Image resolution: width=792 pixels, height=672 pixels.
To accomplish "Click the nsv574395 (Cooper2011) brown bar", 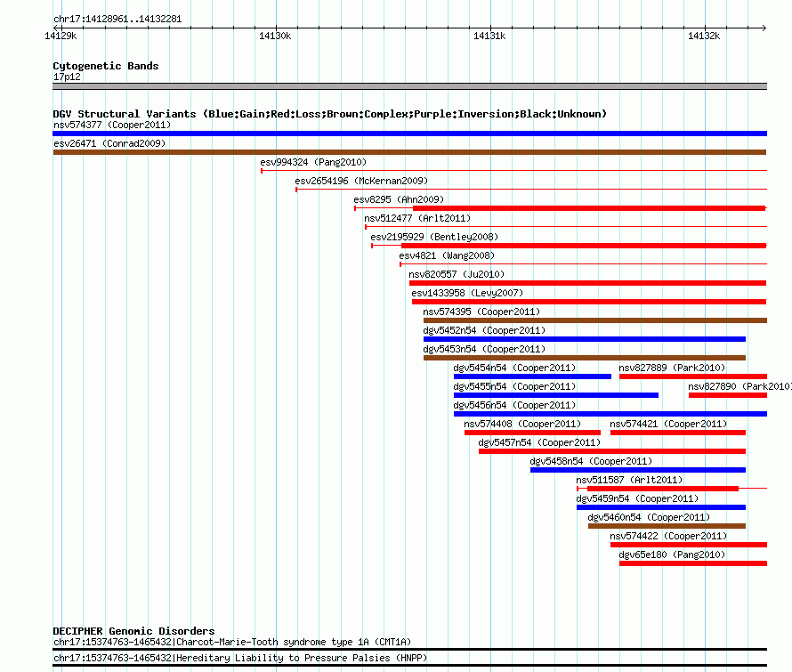I will (x=595, y=320).
